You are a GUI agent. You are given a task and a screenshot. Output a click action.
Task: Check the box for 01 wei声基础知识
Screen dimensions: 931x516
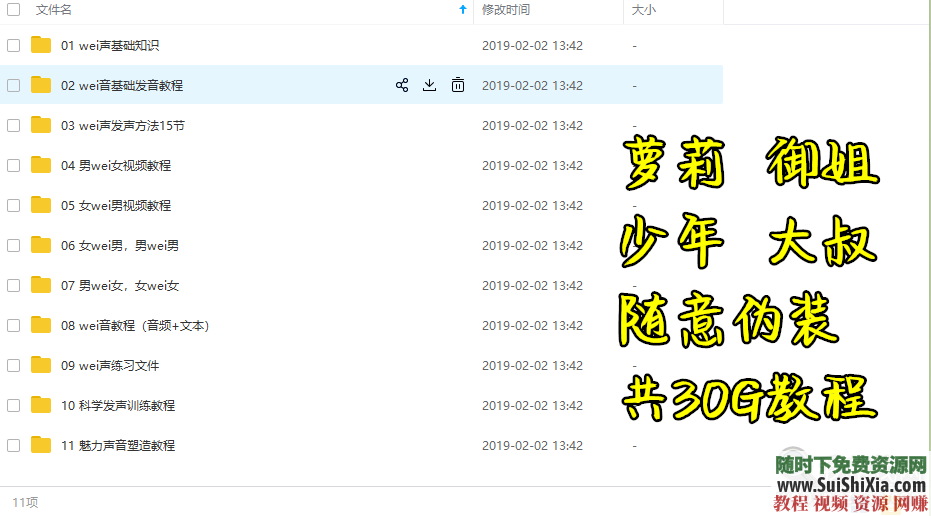(14, 46)
